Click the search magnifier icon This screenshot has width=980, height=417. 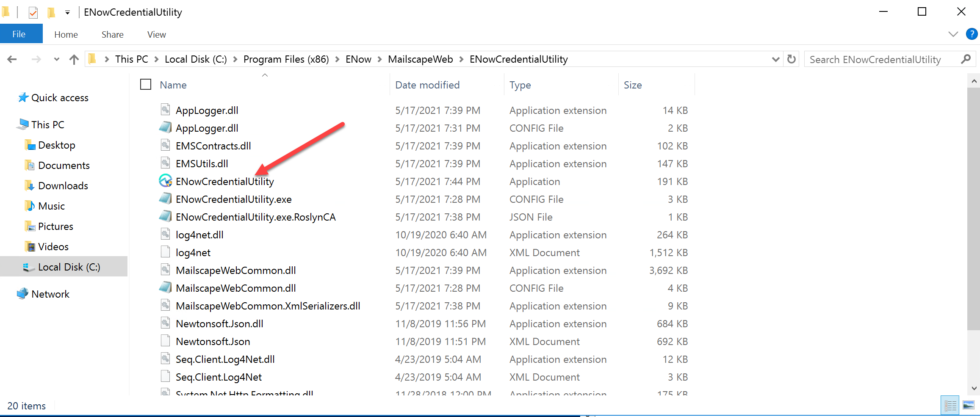coord(966,59)
